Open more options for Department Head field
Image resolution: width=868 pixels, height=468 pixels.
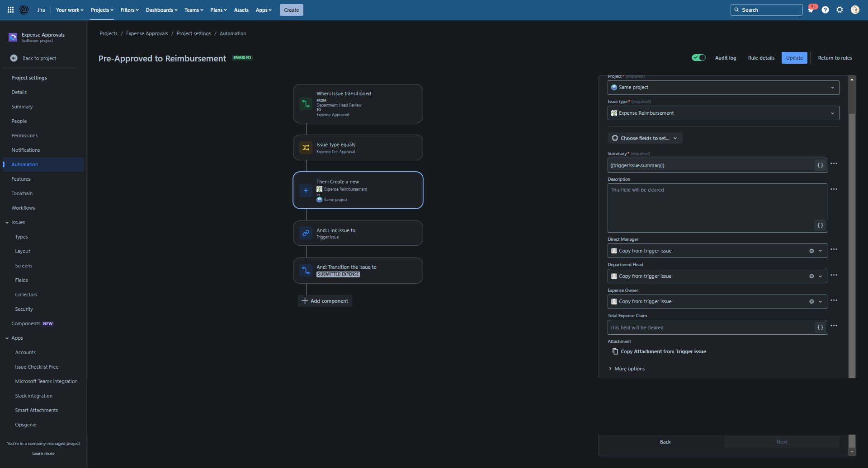click(x=834, y=275)
